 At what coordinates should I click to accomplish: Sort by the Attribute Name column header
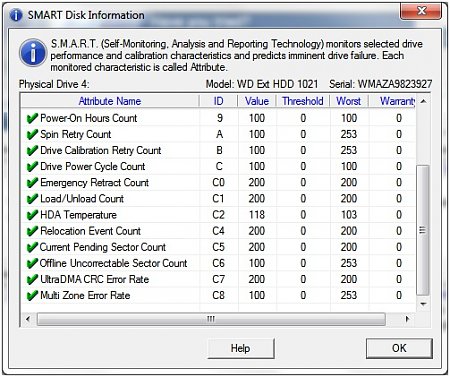click(110, 101)
